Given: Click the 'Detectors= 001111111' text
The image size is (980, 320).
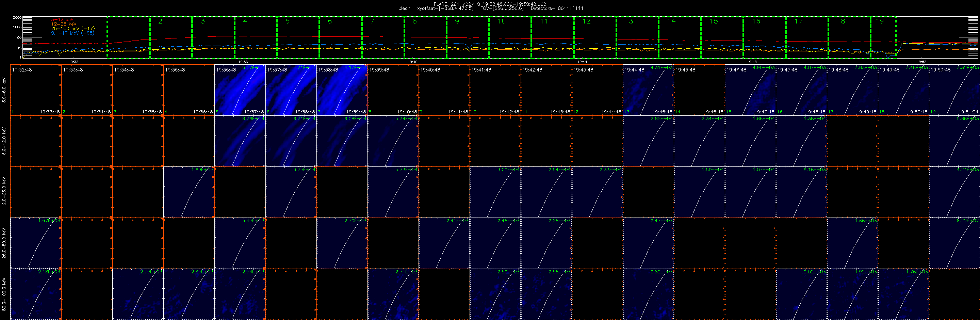Looking at the screenshot, I should (x=557, y=9).
